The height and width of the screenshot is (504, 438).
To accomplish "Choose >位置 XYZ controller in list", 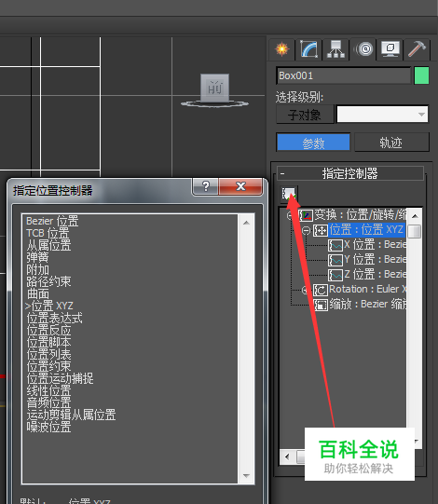I will coord(49,306).
